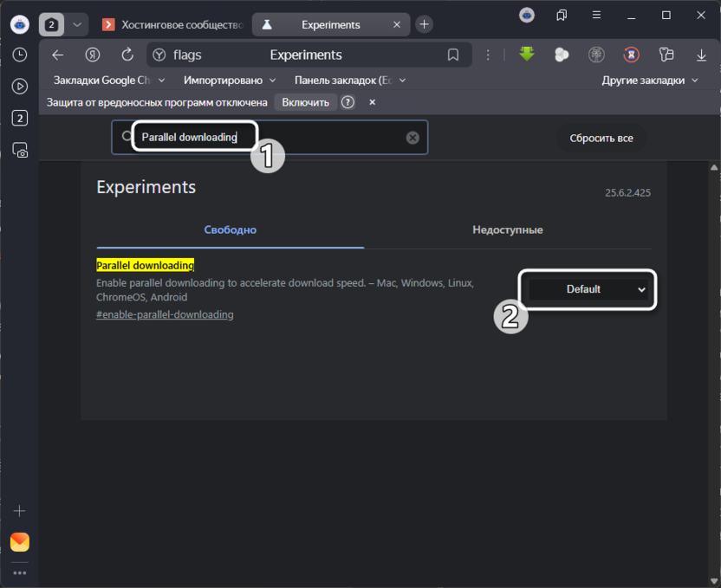Click the red hourglass extension icon

(x=632, y=55)
